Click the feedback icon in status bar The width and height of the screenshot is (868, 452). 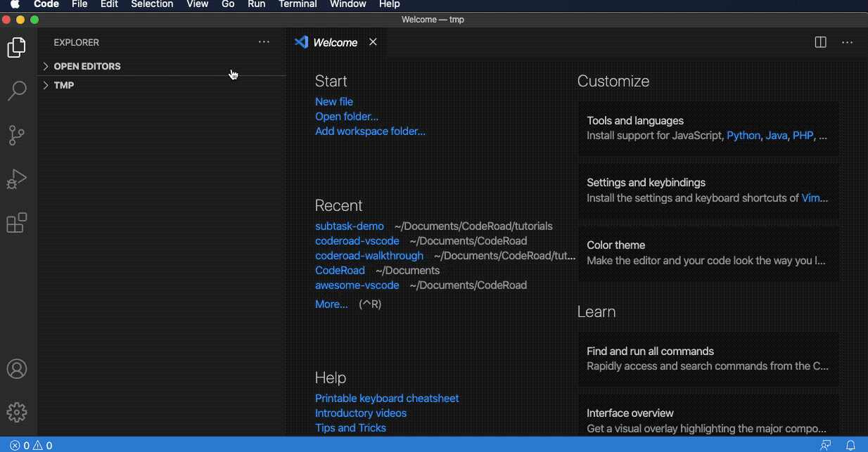(826, 445)
